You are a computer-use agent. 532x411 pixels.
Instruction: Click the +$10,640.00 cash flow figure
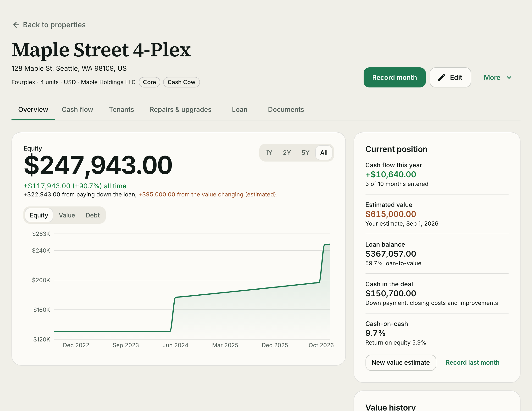coord(391,174)
